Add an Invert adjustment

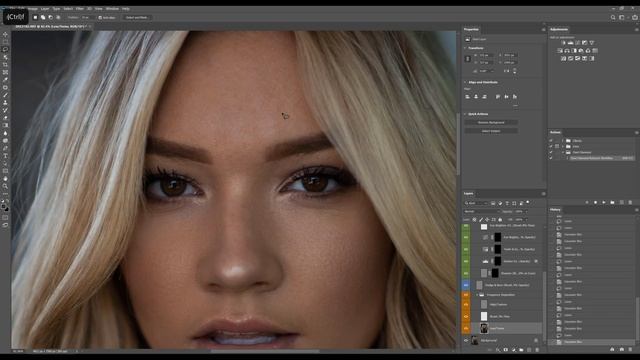click(x=564, y=58)
